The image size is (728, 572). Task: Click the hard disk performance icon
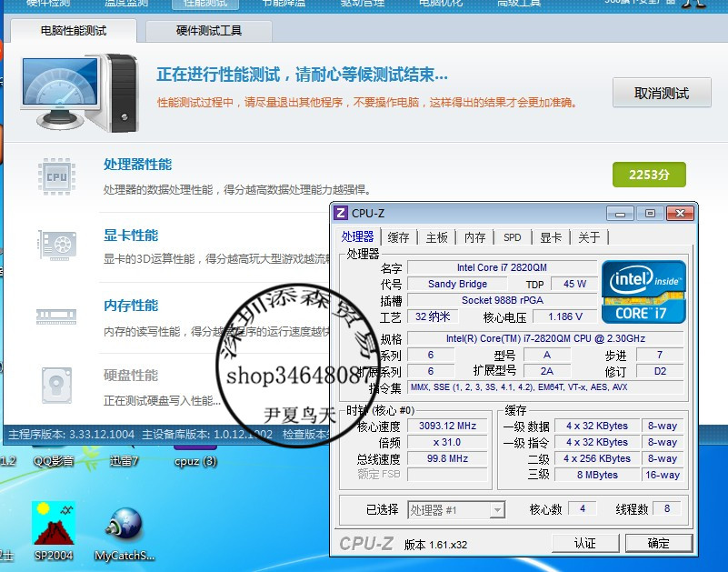coord(56,386)
